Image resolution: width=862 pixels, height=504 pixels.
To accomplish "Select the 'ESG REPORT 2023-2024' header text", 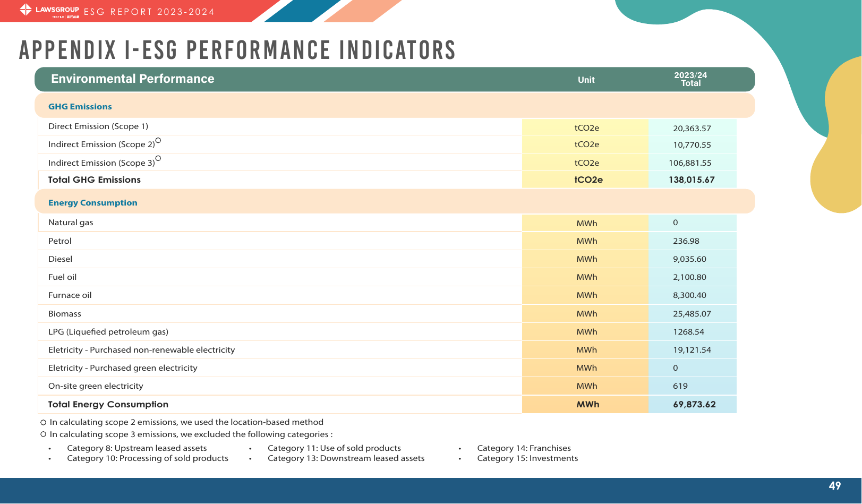I will [x=149, y=12].
